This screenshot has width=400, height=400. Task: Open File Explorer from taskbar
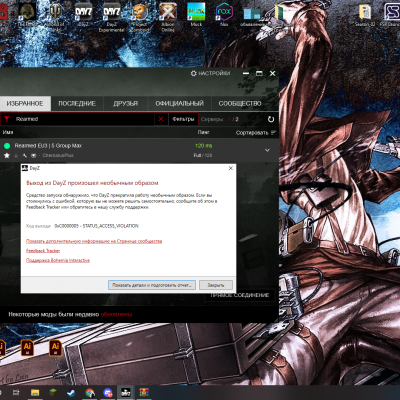(x=35, y=393)
